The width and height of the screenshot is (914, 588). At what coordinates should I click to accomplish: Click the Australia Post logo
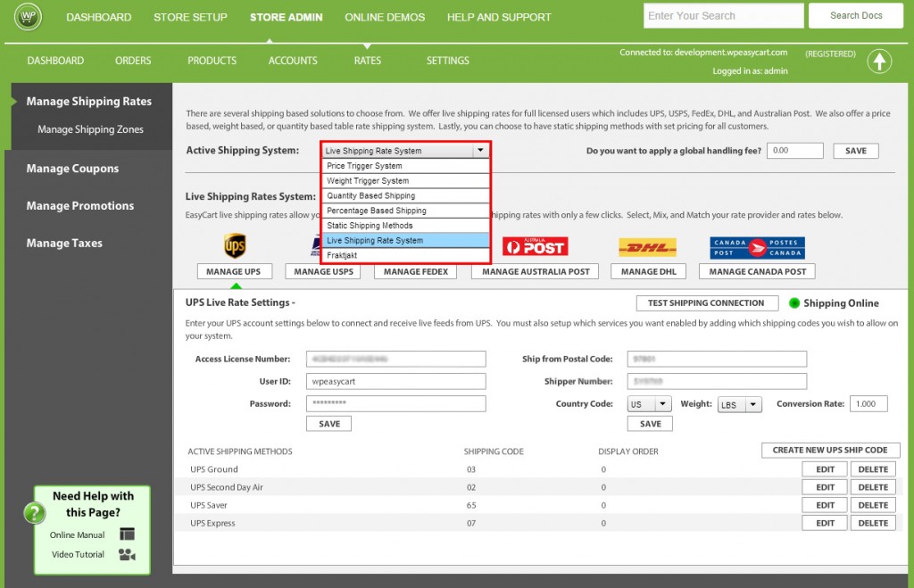(x=536, y=247)
